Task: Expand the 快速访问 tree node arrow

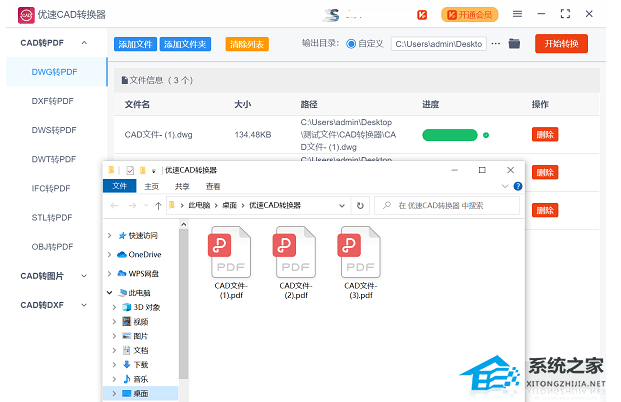Action: [x=110, y=236]
